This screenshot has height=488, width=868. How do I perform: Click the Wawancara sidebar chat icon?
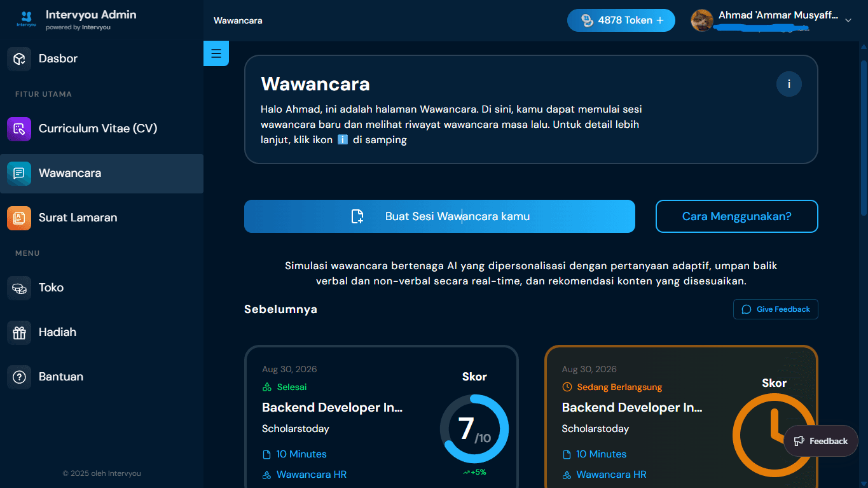19,173
